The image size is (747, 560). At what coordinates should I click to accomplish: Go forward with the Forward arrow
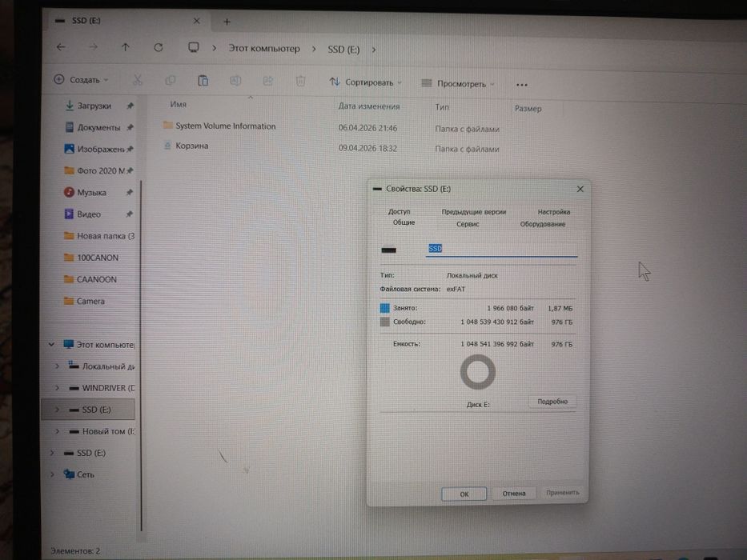coord(94,46)
